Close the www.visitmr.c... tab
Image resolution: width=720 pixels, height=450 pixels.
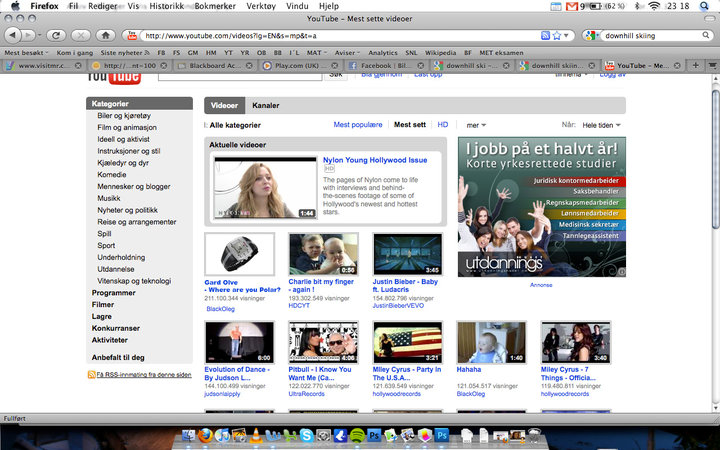click(78, 66)
